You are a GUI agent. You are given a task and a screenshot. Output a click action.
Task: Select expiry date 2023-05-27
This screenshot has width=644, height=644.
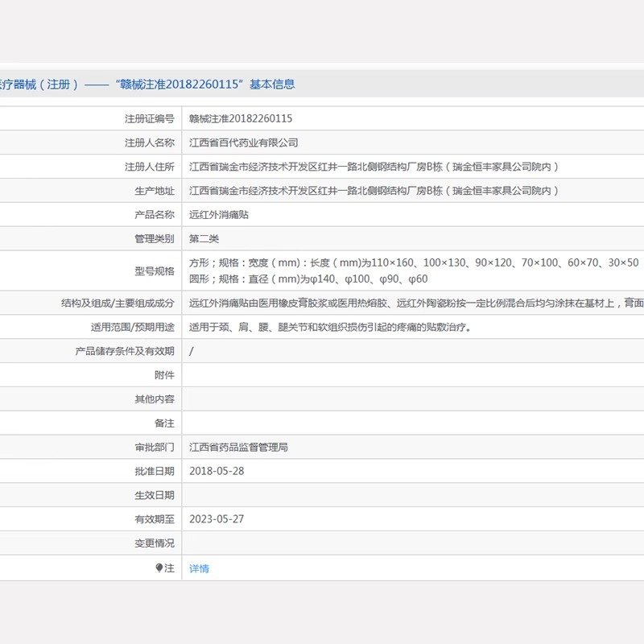click(217, 519)
